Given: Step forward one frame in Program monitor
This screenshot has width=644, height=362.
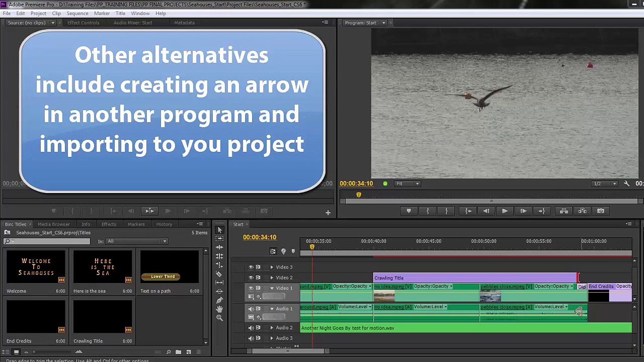Looking at the screenshot, I should [x=523, y=211].
